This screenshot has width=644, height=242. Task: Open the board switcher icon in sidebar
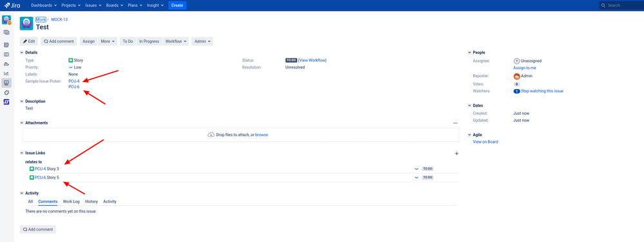6,32
